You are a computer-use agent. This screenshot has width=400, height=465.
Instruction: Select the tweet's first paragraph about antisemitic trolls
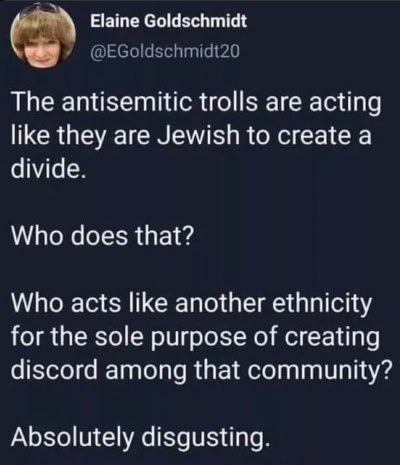[196, 136]
